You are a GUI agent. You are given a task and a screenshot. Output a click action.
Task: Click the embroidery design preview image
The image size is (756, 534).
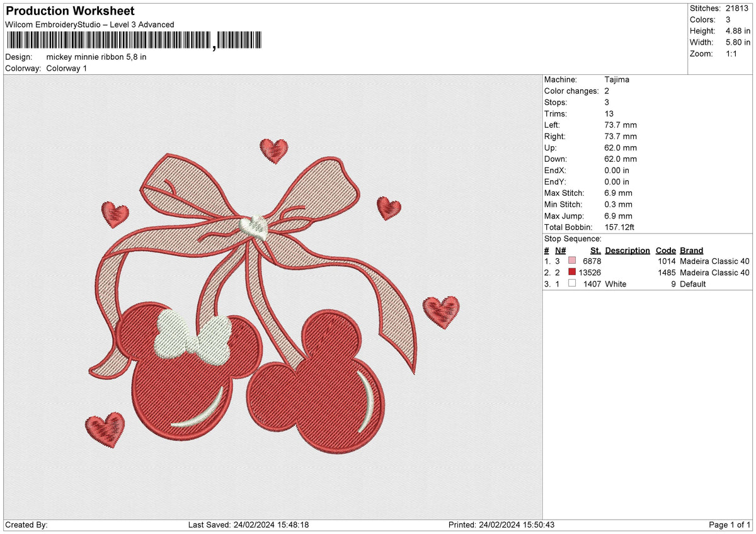pyautogui.click(x=273, y=297)
